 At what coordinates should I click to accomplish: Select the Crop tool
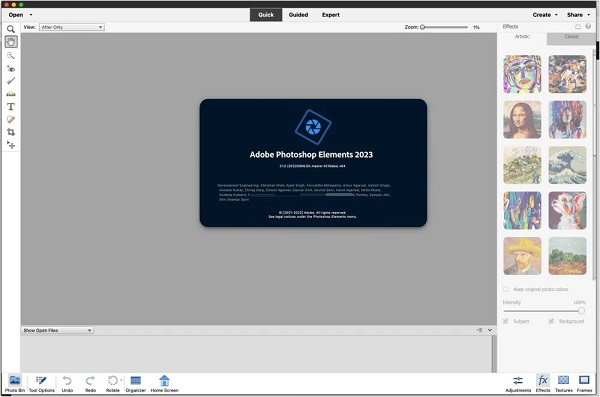point(11,132)
